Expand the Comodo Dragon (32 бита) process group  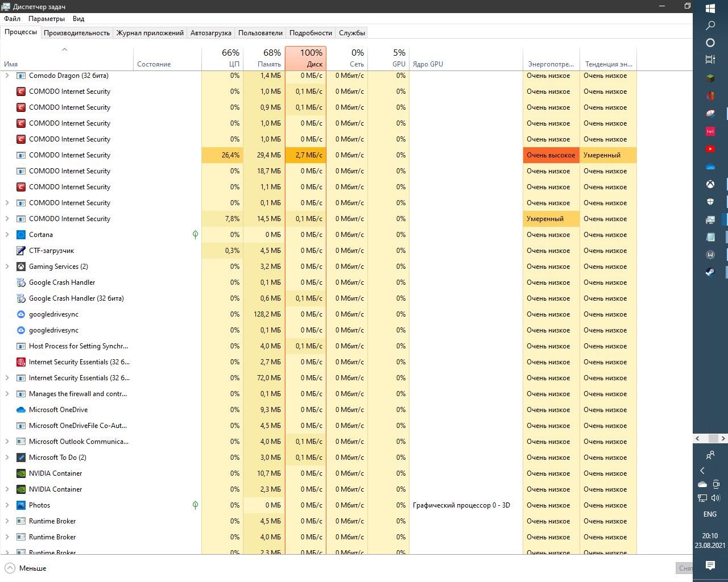(x=7, y=76)
